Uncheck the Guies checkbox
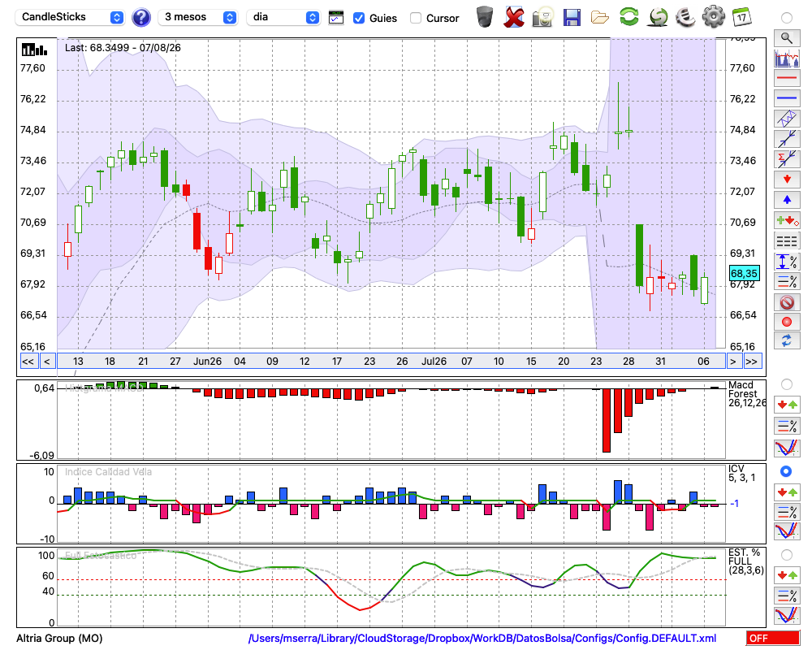The width and height of the screenshot is (812, 650). point(358,18)
